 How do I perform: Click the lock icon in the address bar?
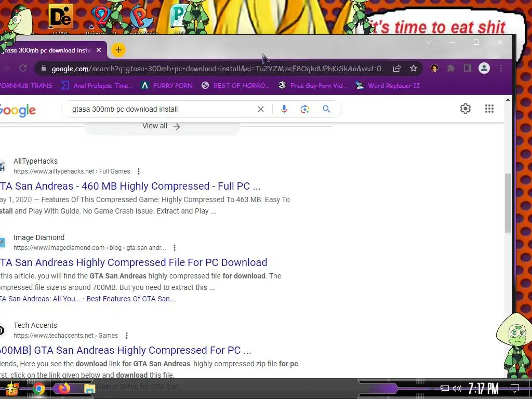click(x=44, y=68)
